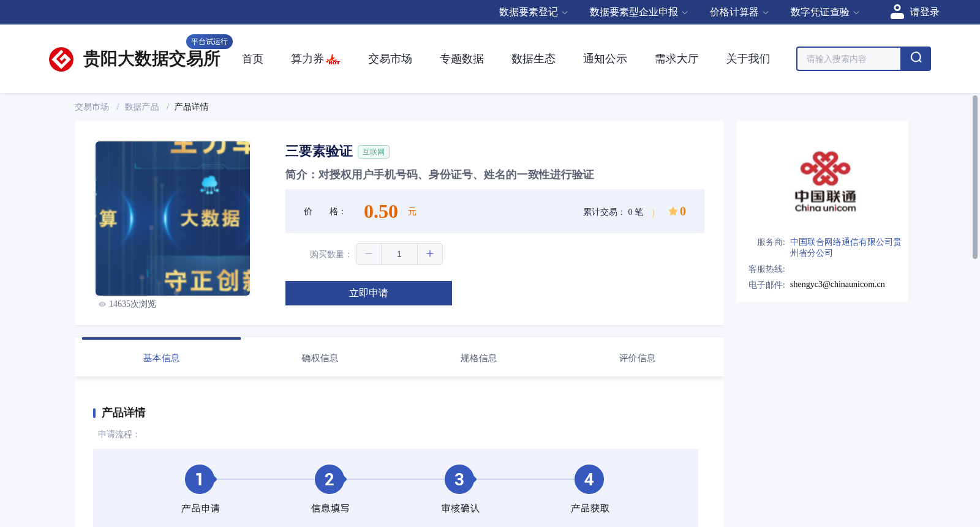
Task: Click the eye icon next to 14635次浏览
Action: (x=102, y=304)
